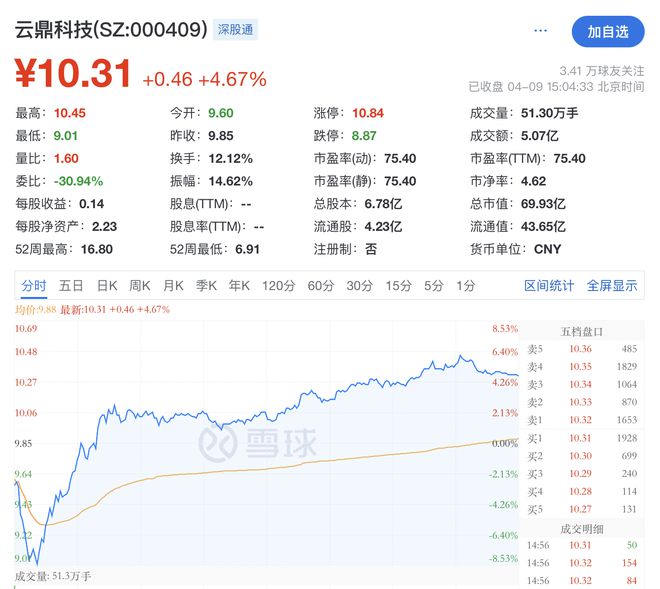This screenshot has width=660, height=589.
Task: Click the 跌停 value 8.87
Action: (364, 136)
